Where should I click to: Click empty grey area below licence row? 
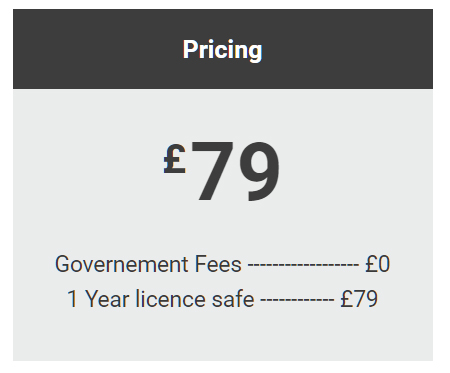(223, 335)
